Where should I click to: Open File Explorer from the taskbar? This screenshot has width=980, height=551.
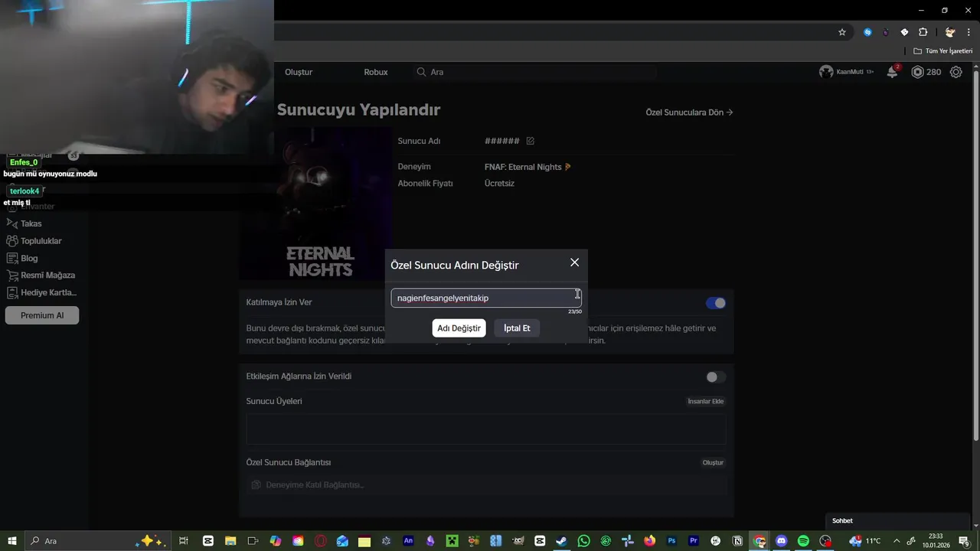click(x=230, y=541)
